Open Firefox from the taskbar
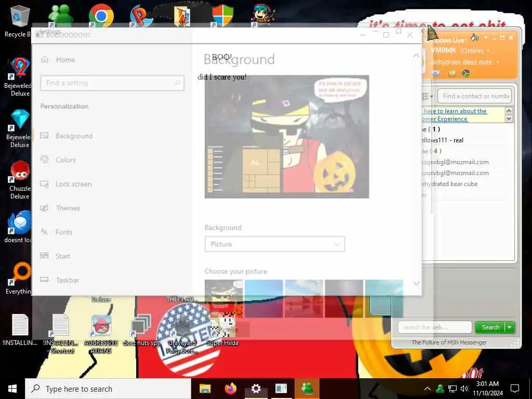Screen dimensions: 532x399 pyautogui.click(x=230, y=389)
